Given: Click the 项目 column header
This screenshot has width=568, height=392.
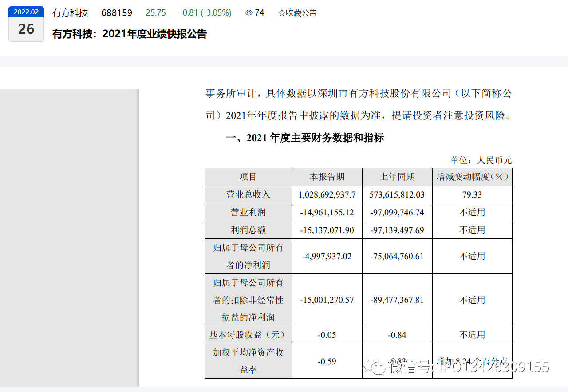Looking at the screenshot, I should pos(248,177).
